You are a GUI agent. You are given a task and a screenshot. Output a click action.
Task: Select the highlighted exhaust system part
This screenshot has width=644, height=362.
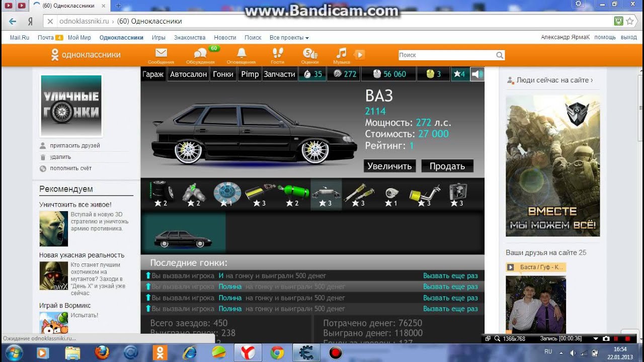[x=326, y=194]
